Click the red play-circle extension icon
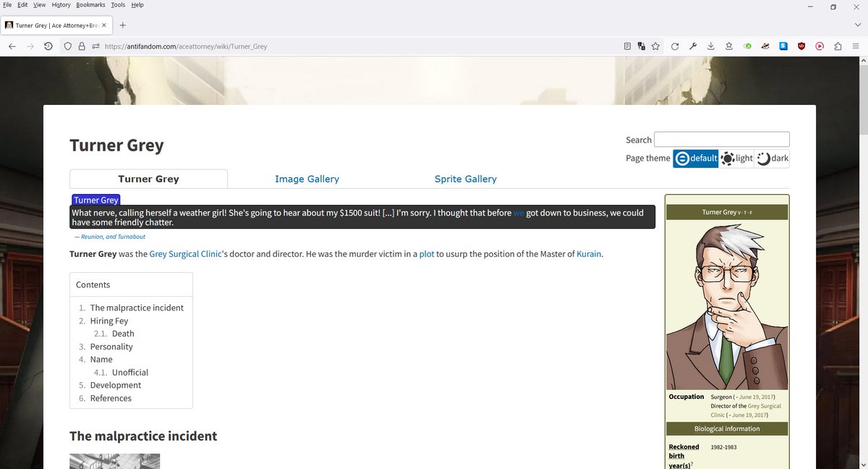Image resolution: width=868 pixels, height=469 pixels. [820, 46]
